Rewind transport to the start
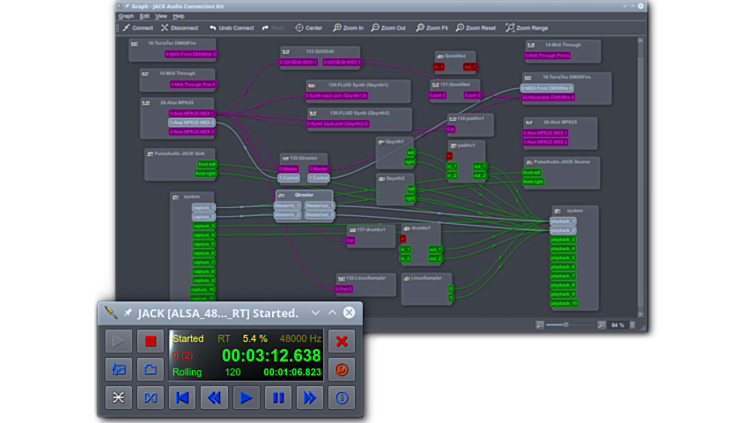The image size is (752, 423). pyautogui.click(x=182, y=397)
